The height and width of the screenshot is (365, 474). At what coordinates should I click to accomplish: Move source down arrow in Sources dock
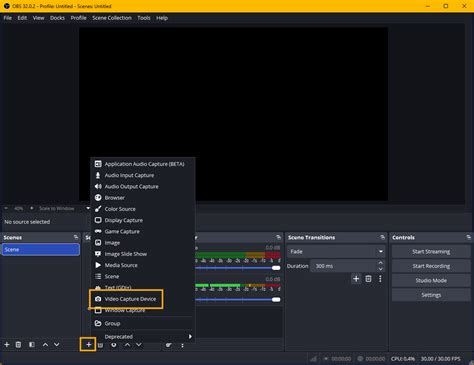pyautogui.click(x=139, y=345)
